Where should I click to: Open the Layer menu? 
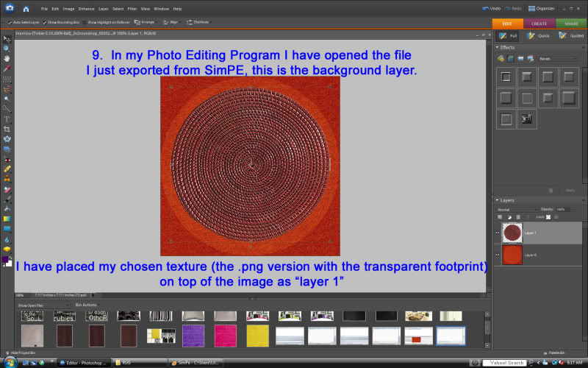point(104,9)
